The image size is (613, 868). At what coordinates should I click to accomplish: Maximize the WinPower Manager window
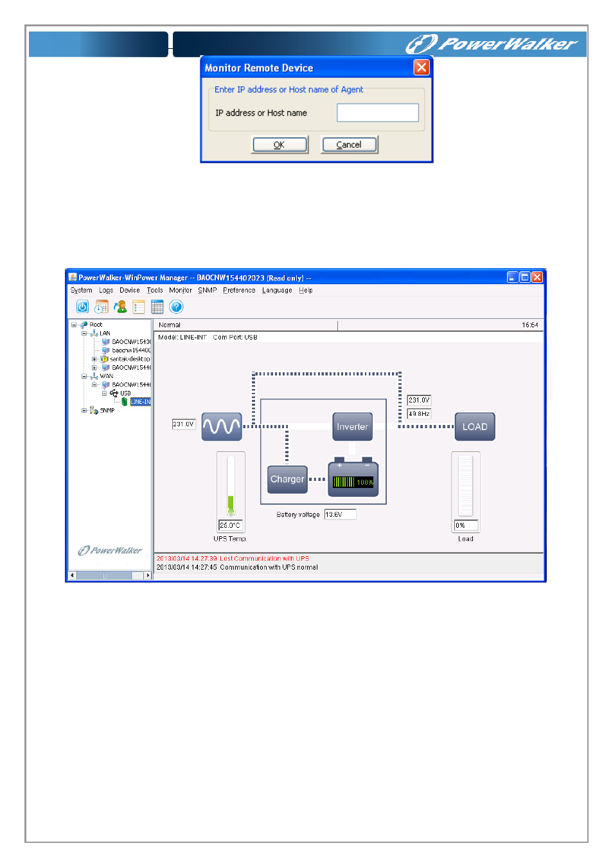[525, 277]
